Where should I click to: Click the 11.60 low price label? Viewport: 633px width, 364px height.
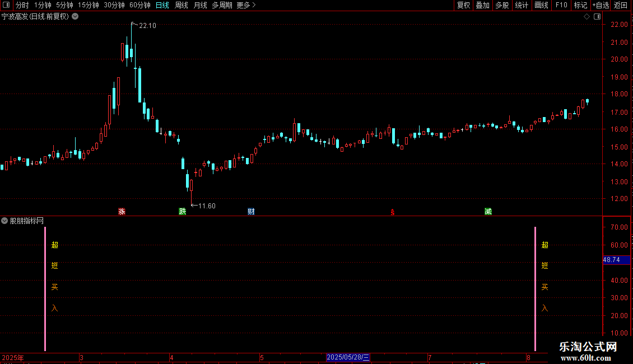click(x=207, y=206)
